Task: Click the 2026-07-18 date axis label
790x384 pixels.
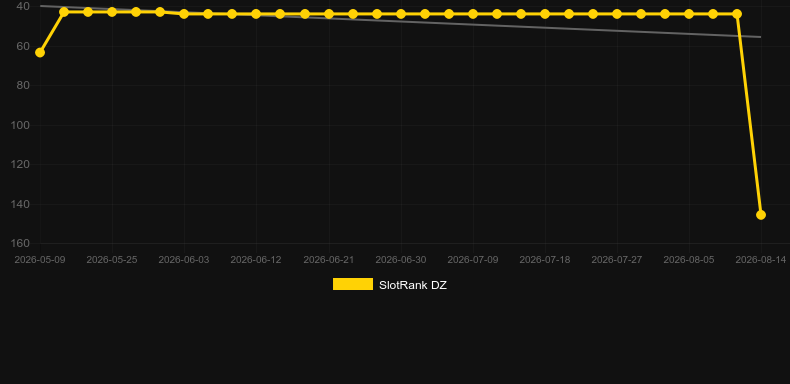Action: tap(545, 260)
